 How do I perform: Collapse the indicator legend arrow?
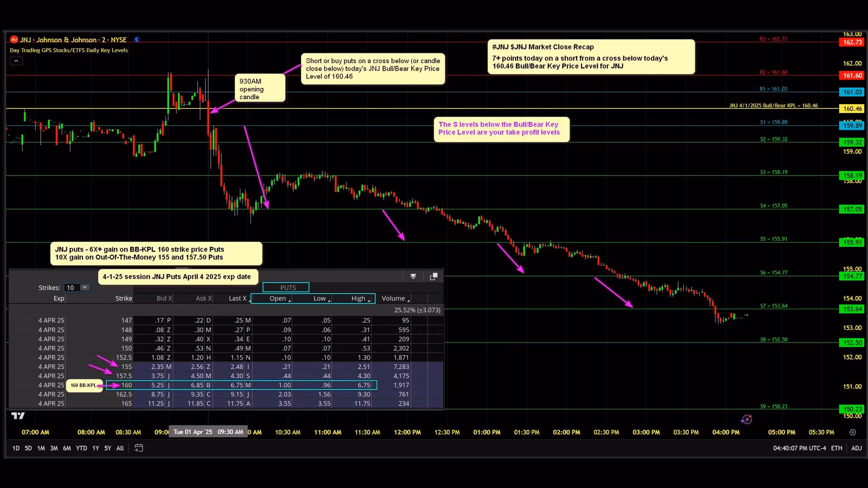16,61
